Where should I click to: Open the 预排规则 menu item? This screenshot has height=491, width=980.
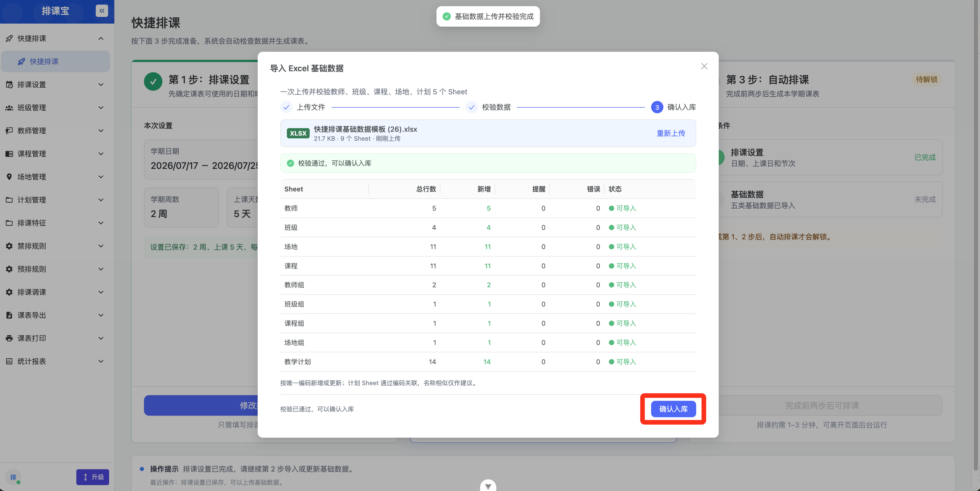coord(56,269)
